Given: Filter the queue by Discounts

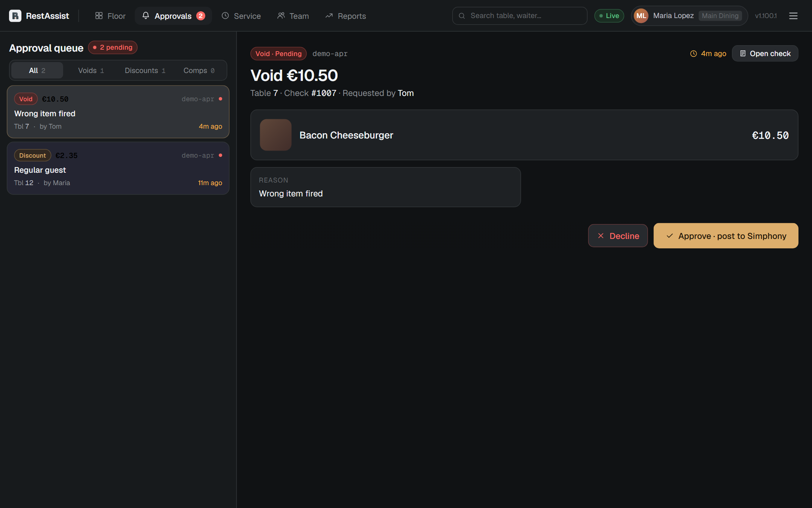Looking at the screenshot, I should pos(145,70).
